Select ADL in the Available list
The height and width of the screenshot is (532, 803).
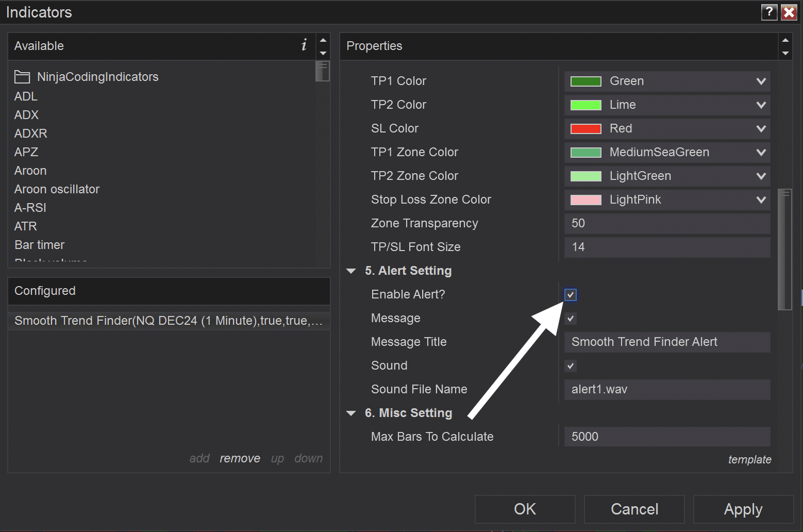(26, 96)
